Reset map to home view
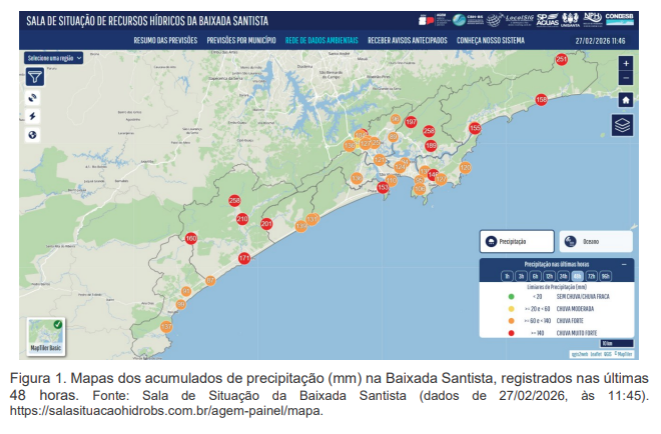661x434 pixels. pos(625,100)
